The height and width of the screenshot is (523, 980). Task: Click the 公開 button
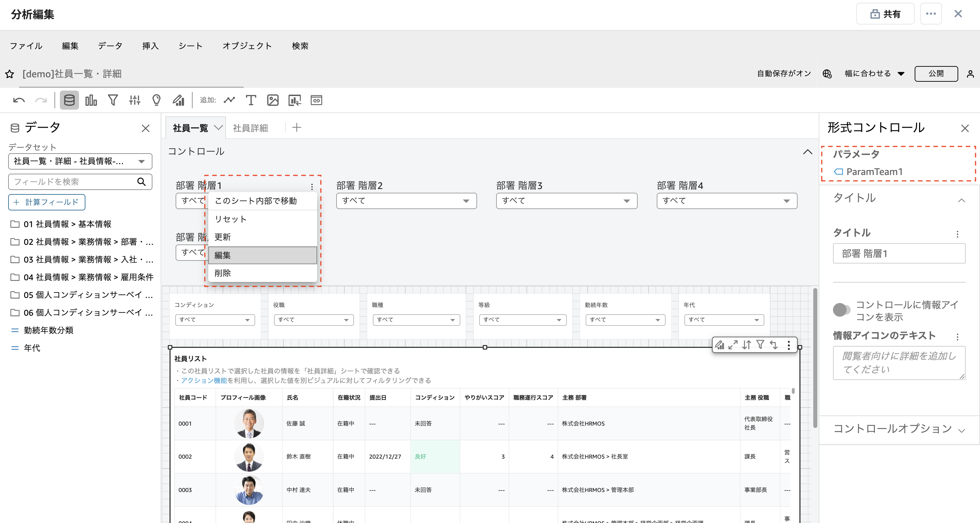click(x=935, y=74)
